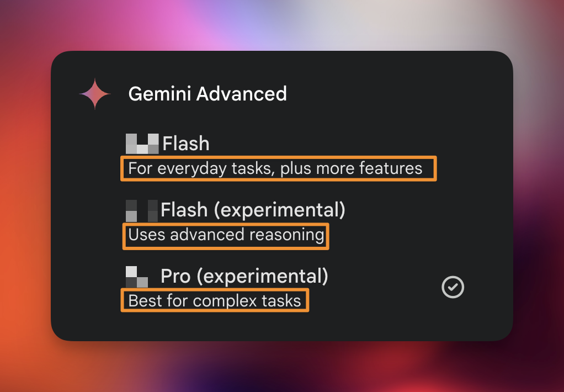This screenshot has height=392, width=564.
Task: Click the selected checkmark beside Pro (experimental)
Action: (453, 287)
